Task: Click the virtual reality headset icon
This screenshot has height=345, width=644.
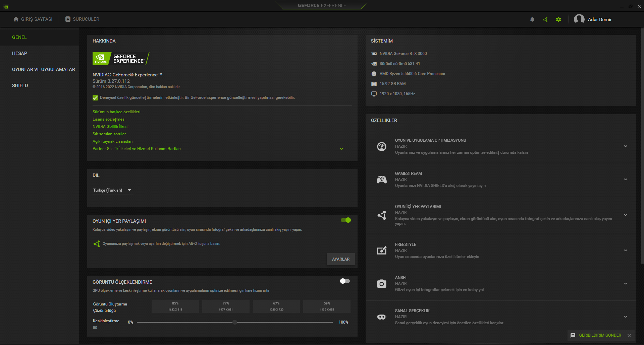Action: click(382, 317)
